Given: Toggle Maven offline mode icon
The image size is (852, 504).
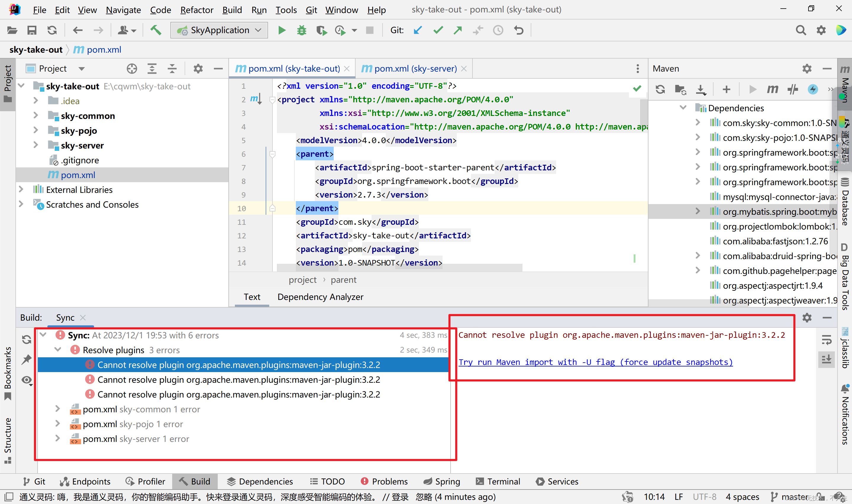Looking at the screenshot, I should 792,89.
